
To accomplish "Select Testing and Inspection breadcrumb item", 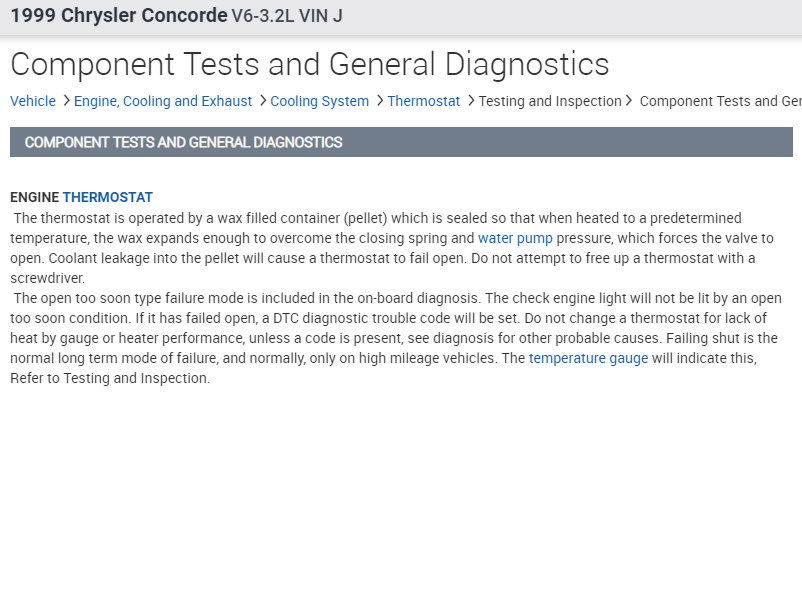I will pyautogui.click(x=550, y=101).
